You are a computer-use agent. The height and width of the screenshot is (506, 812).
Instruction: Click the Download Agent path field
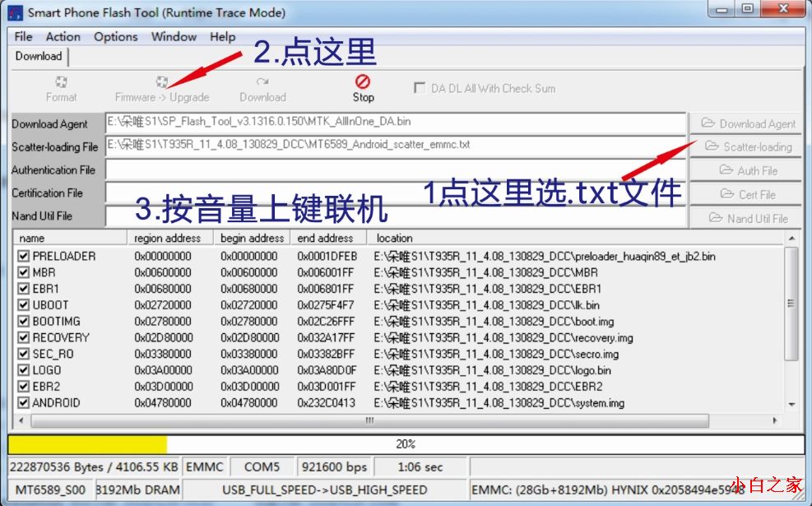pos(396,123)
